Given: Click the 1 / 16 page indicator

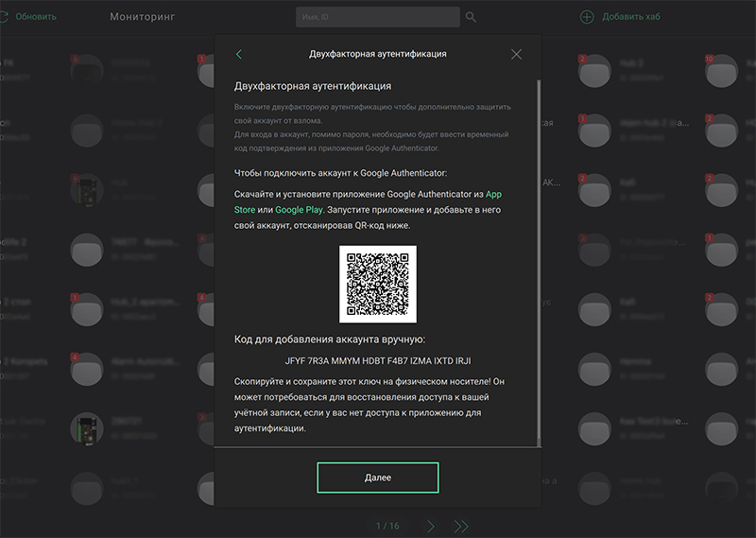Looking at the screenshot, I should 387,526.
